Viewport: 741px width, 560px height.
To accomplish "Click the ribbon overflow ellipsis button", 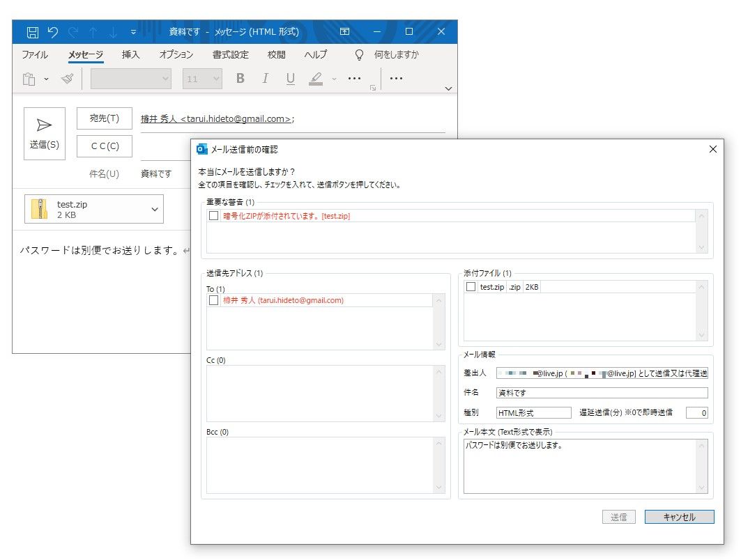I will [396, 79].
